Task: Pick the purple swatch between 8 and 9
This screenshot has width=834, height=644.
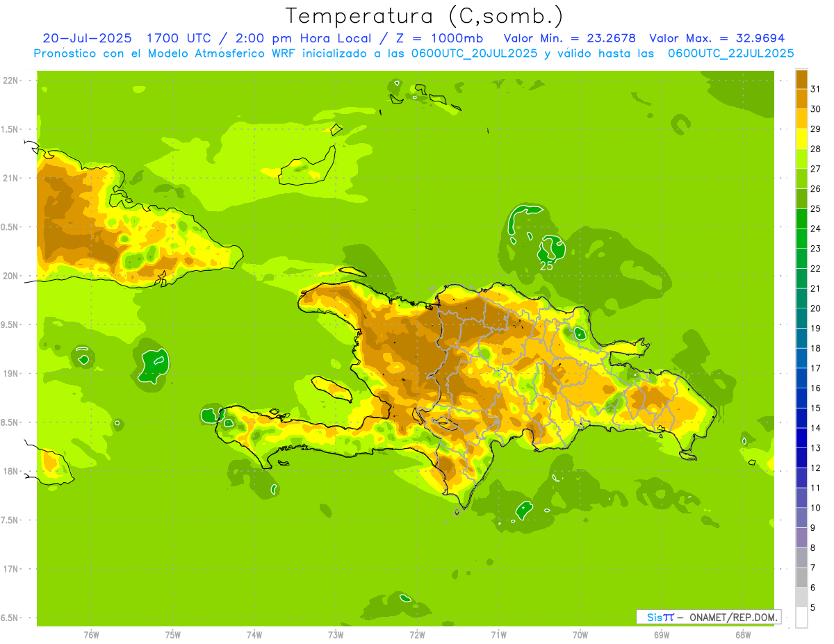Action: pyautogui.click(x=801, y=538)
